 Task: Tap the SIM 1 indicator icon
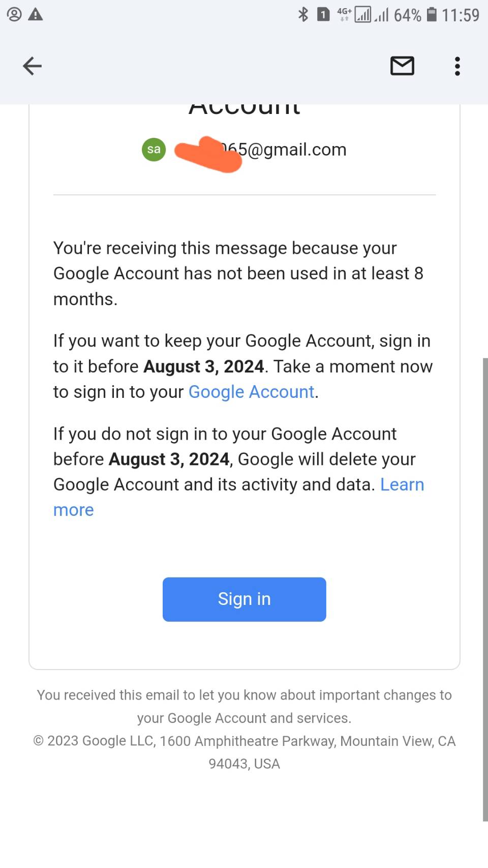tap(323, 14)
